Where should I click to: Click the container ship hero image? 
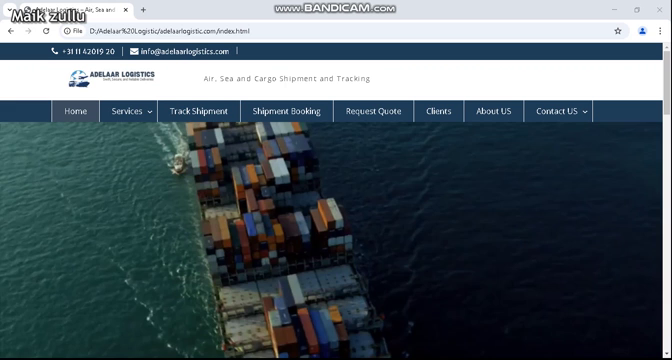(331, 240)
